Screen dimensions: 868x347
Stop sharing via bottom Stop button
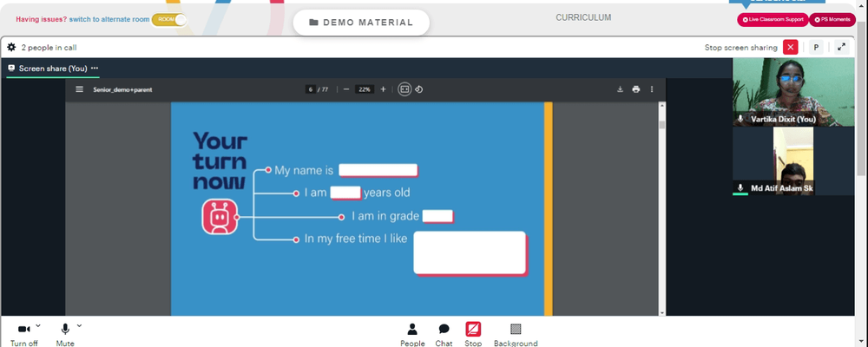coord(473,334)
